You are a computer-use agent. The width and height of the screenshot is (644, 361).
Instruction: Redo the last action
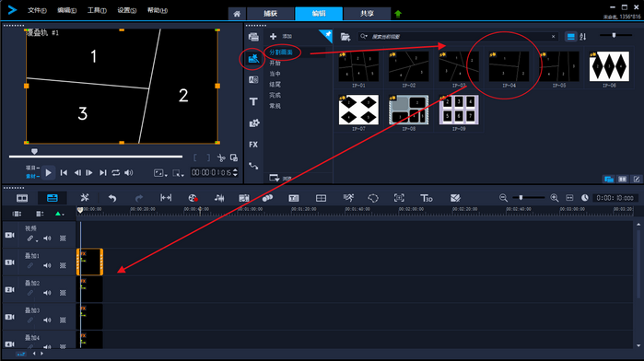pos(139,198)
